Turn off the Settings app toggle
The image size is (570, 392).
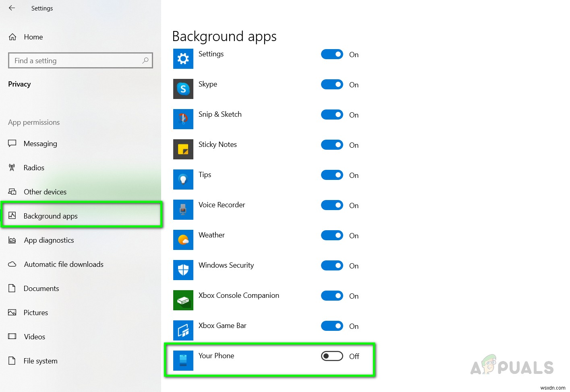pos(332,54)
